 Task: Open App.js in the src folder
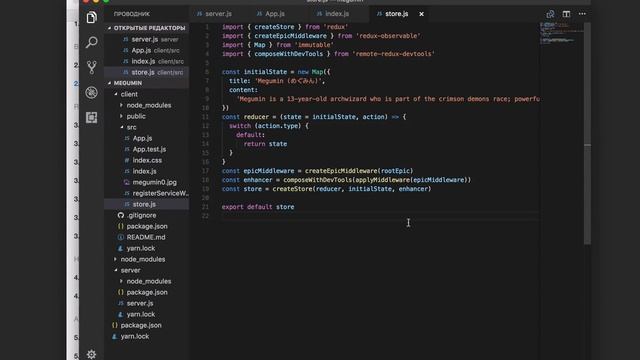pos(147,138)
